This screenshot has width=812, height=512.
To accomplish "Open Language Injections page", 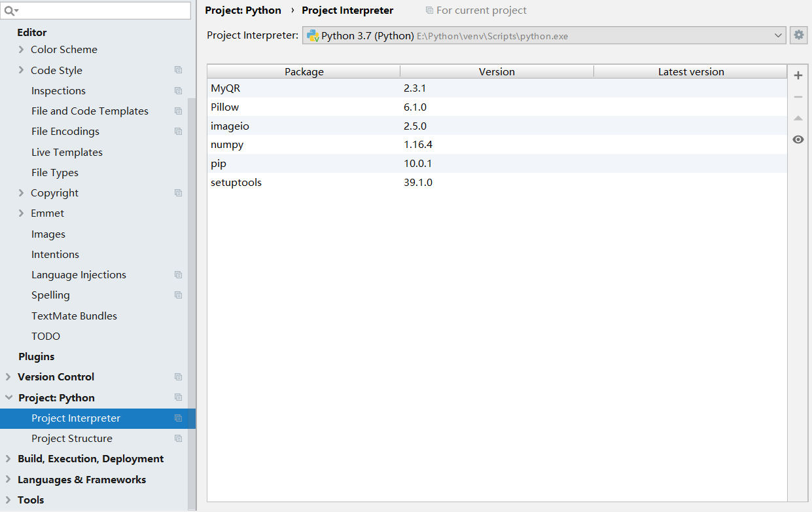I will [79, 274].
